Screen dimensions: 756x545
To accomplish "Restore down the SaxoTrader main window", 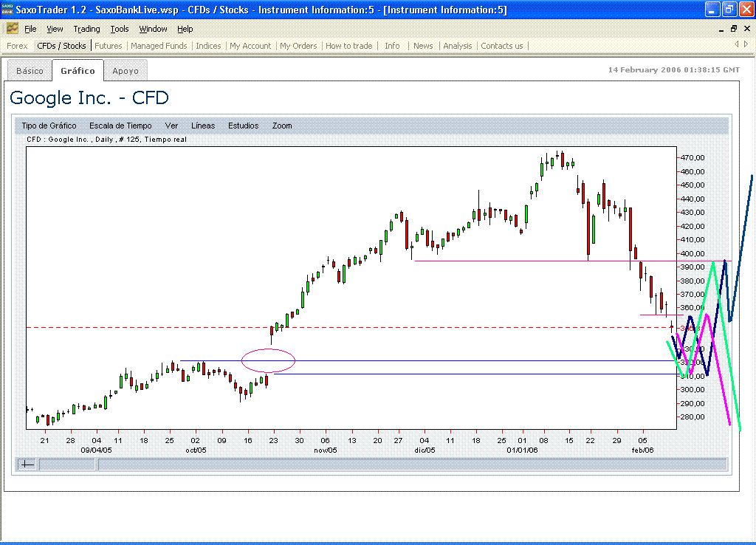I will point(729,10).
